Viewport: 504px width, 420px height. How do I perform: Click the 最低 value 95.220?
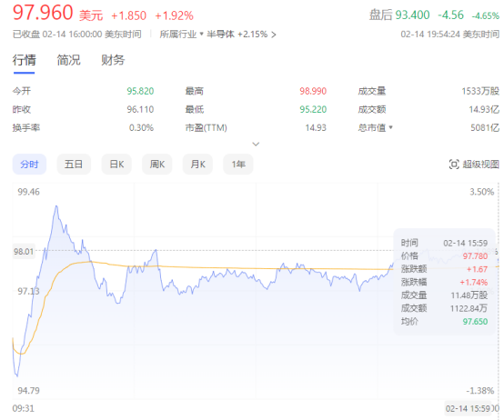[313, 109]
